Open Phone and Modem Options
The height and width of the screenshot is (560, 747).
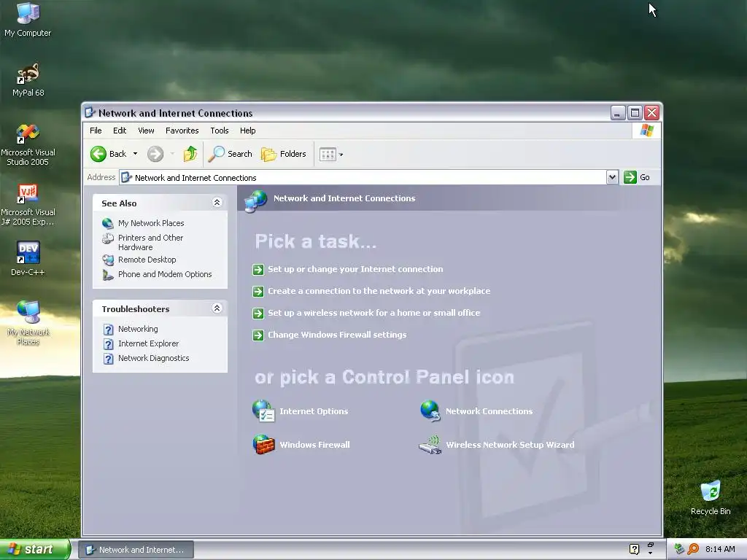coord(165,274)
